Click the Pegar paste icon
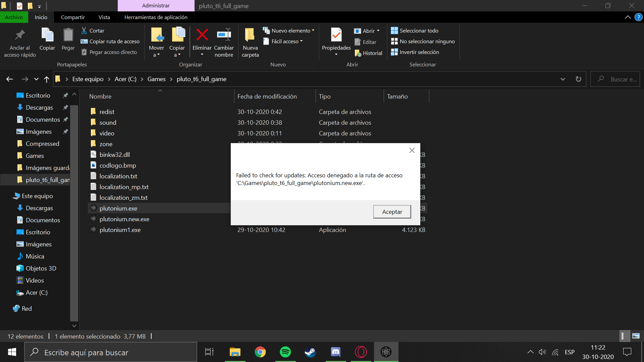This screenshot has height=362, width=644. click(x=68, y=39)
